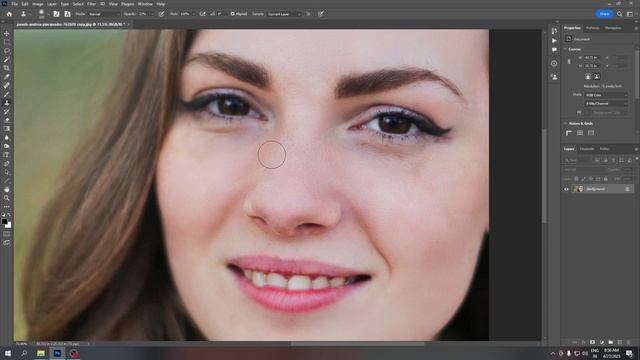Open the Clone Source panel icon
640x360 pixels.
[x=67, y=14]
